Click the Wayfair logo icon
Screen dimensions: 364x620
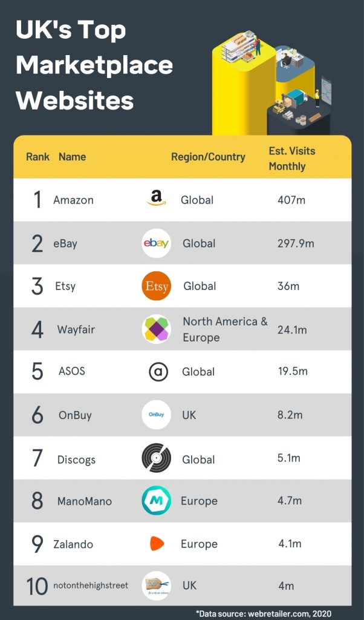(x=156, y=329)
